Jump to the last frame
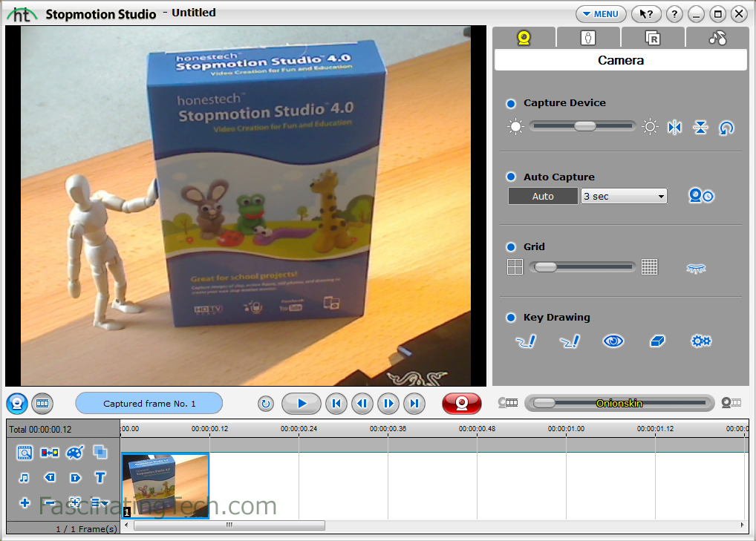 [x=414, y=403]
